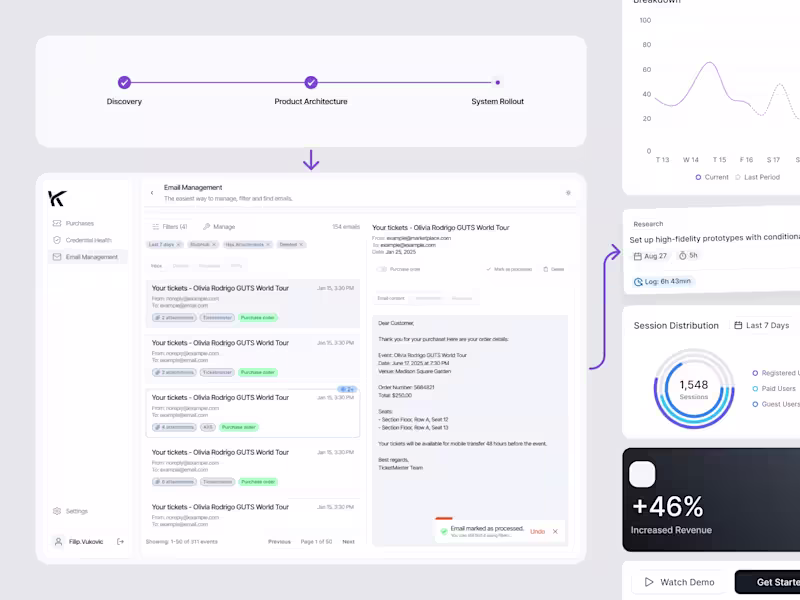Dismiss the Email marked as processed toast
The height and width of the screenshot is (600, 800).
(555, 532)
